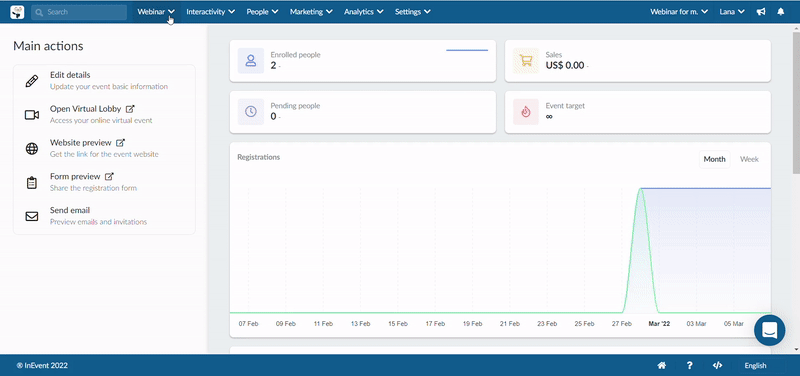This screenshot has width=800, height=376.
Task: Select English language in footer
Action: [755, 365]
